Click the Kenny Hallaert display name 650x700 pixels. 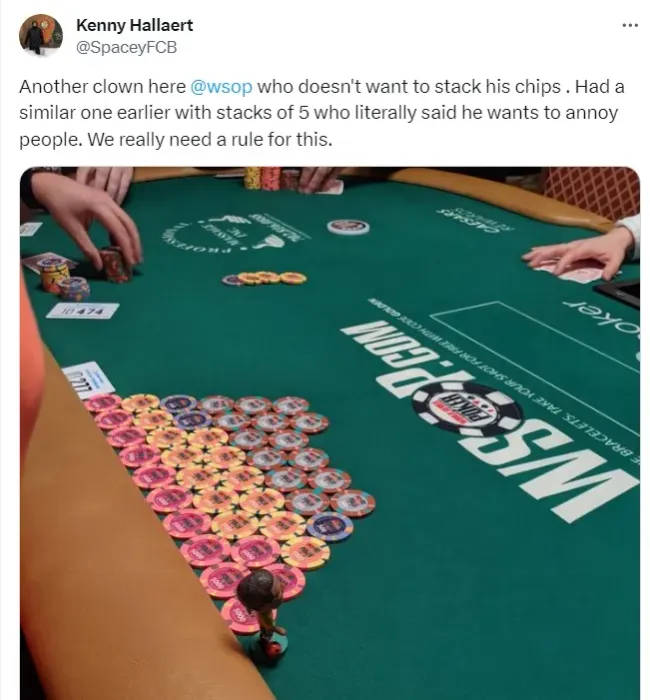(x=134, y=25)
